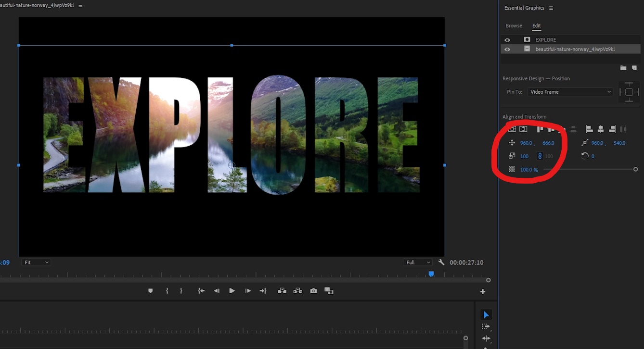Go to Out point
Viewport: 644px width, 349px height.
click(x=263, y=291)
